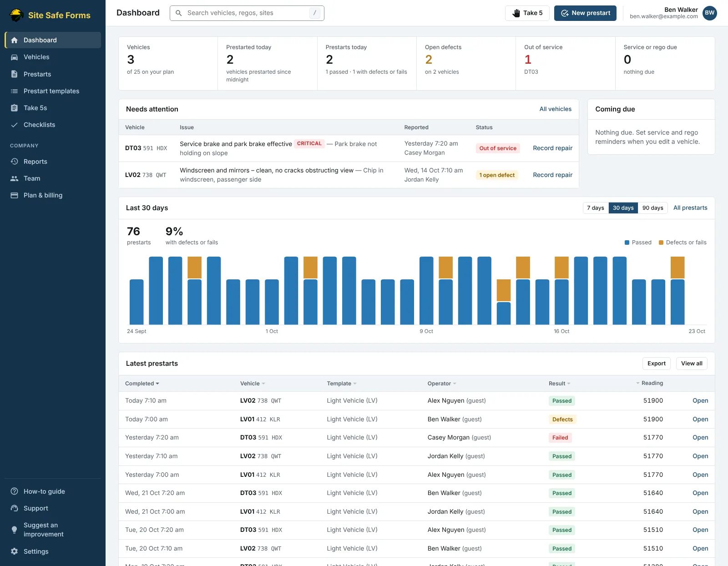Start a New prestart

(x=585, y=13)
